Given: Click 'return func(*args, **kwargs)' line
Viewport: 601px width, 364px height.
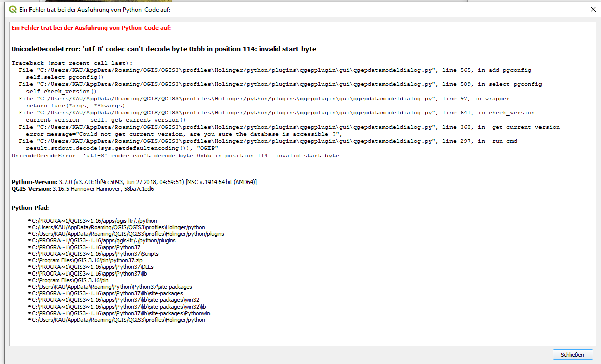Looking at the screenshot, I should pos(76,105).
